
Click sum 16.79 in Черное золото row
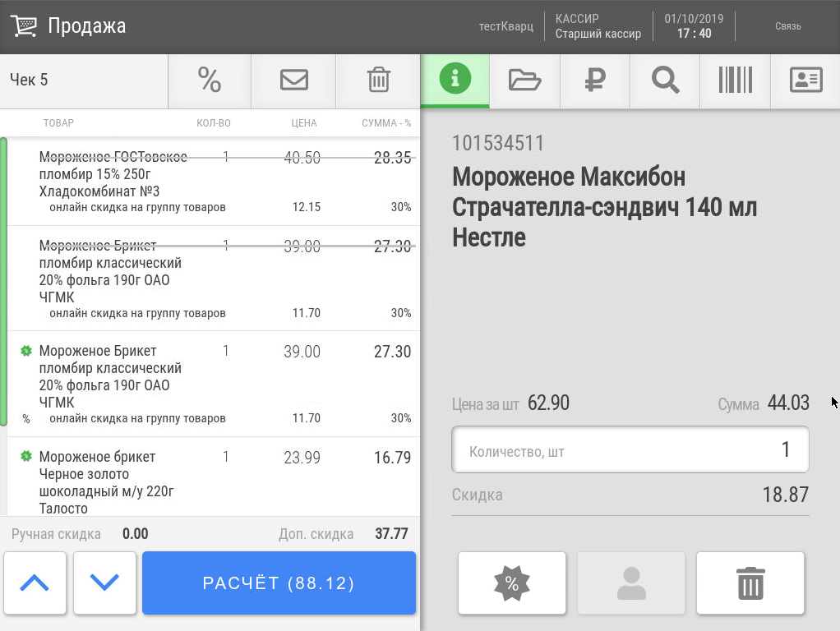[392, 458]
